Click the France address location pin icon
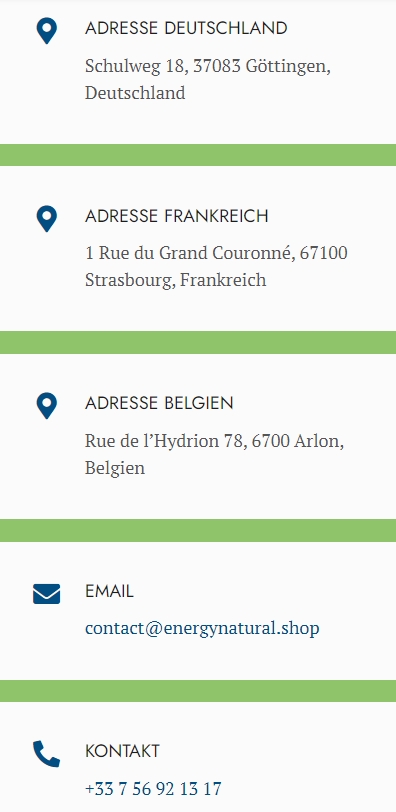396x812 pixels. click(x=47, y=219)
